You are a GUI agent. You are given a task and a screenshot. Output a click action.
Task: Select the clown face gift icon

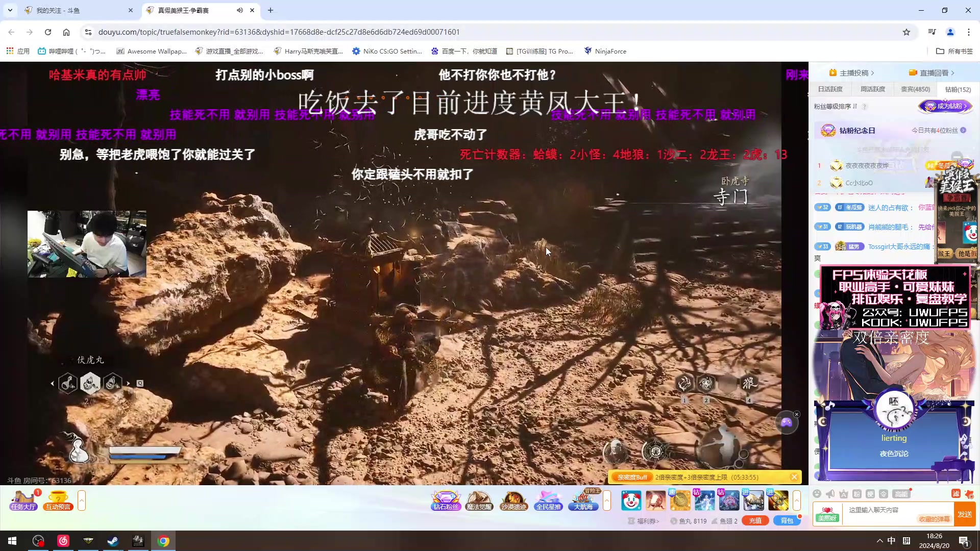click(x=631, y=500)
